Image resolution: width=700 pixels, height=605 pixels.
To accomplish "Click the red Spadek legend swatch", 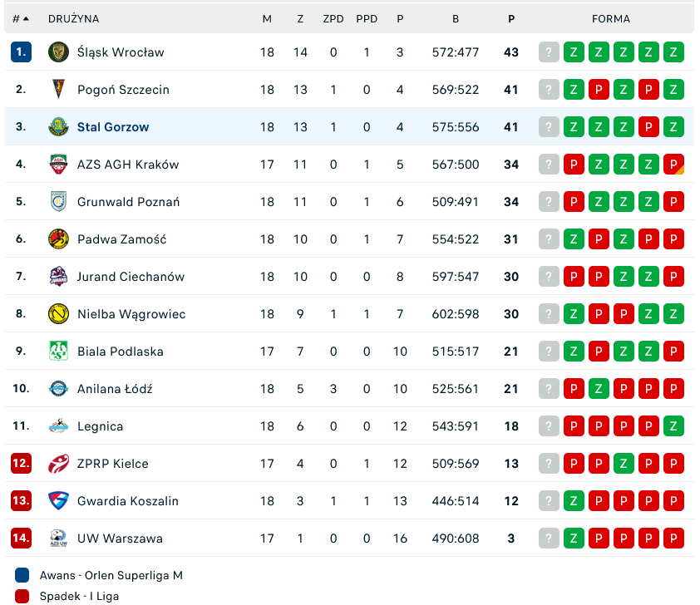I will [x=22, y=596].
